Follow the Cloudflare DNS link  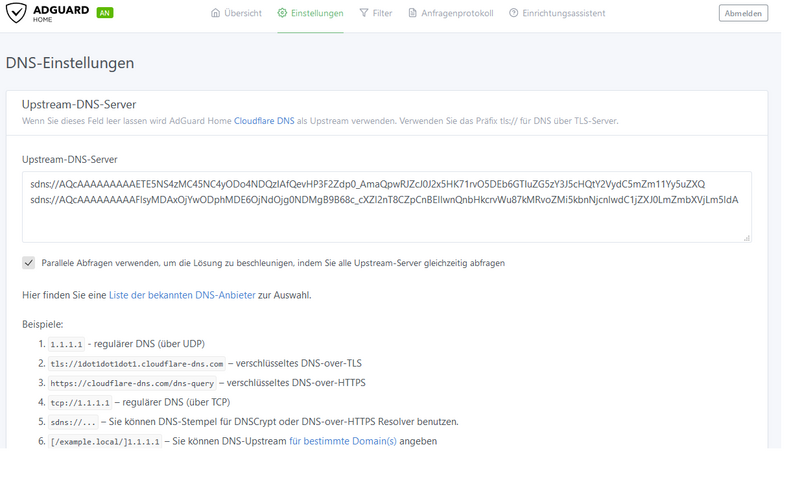[x=263, y=120]
